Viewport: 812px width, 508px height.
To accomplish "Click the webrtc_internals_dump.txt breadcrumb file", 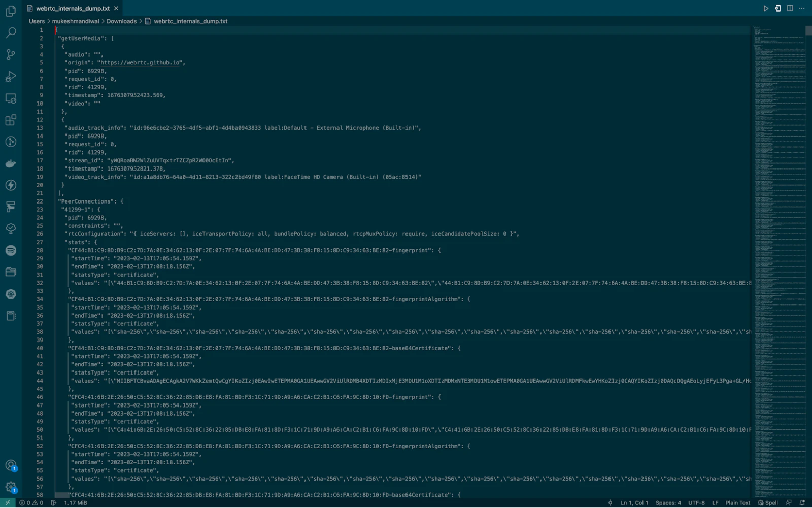I will point(186,21).
